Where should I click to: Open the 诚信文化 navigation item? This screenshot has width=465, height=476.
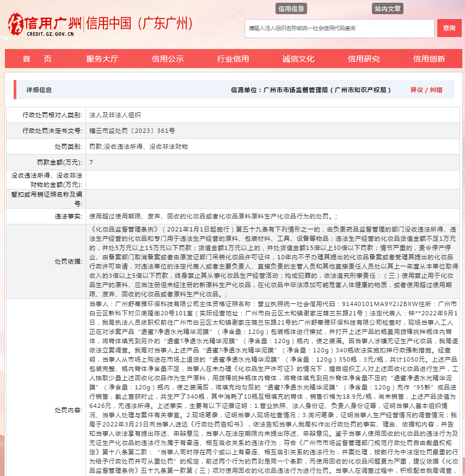pos(298,59)
